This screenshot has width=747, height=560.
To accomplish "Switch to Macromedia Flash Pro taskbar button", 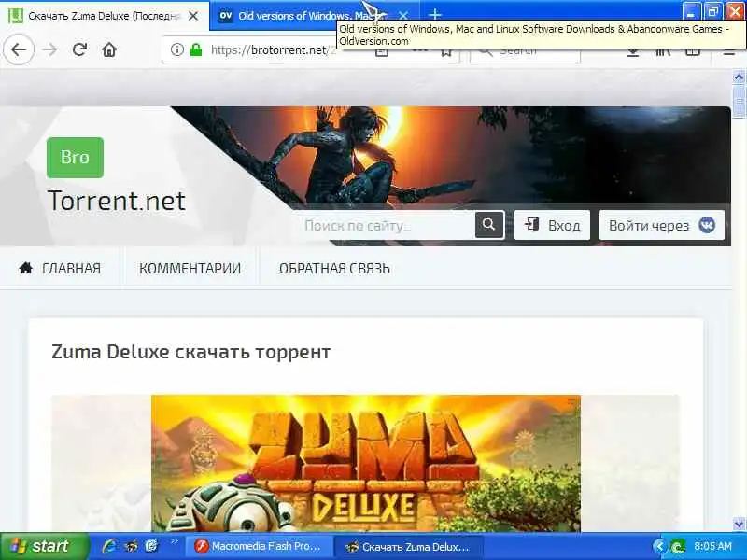I will 259,546.
